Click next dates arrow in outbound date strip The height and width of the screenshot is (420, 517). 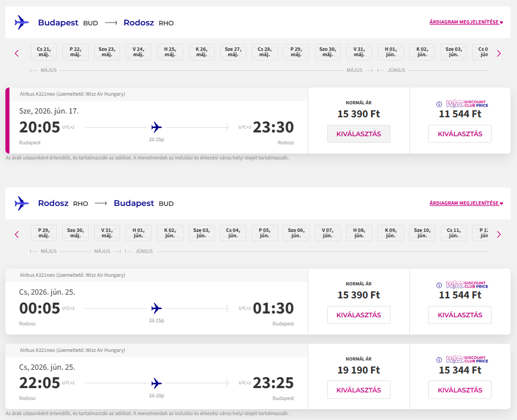pyautogui.click(x=499, y=53)
